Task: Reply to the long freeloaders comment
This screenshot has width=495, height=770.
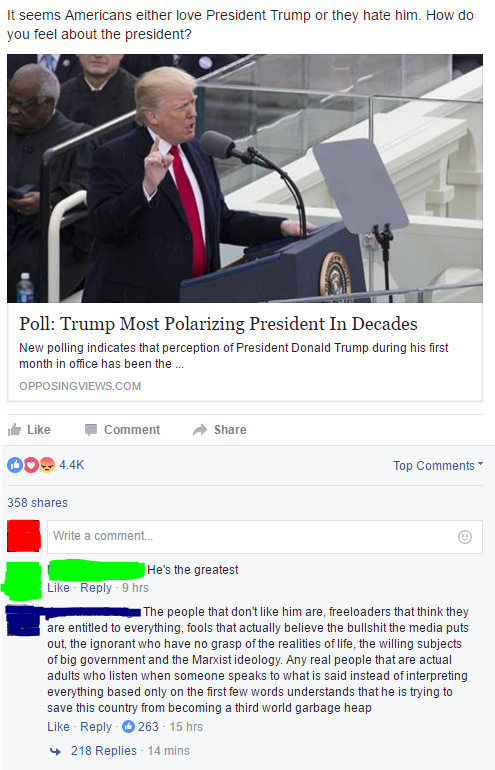Action: point(96,726)
